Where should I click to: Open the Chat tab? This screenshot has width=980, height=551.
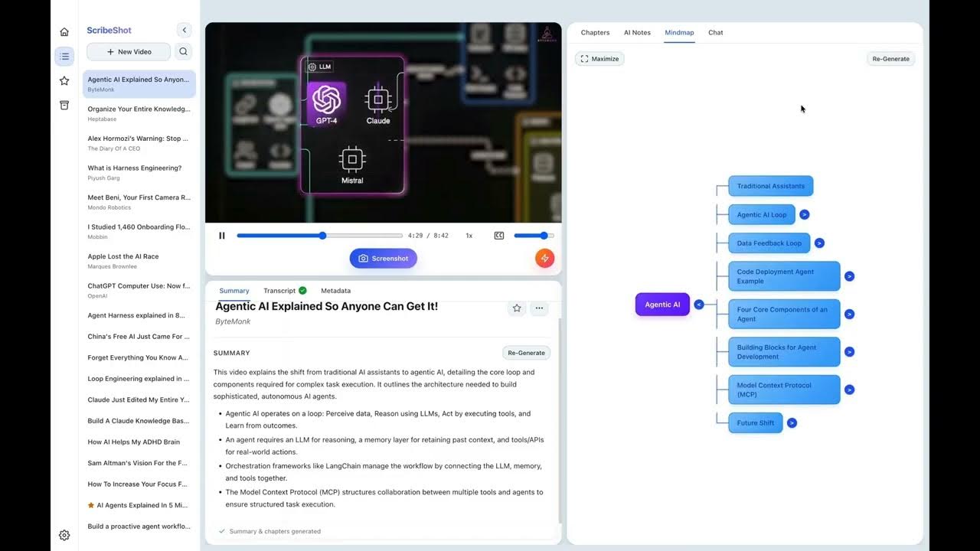click(716, 33)
